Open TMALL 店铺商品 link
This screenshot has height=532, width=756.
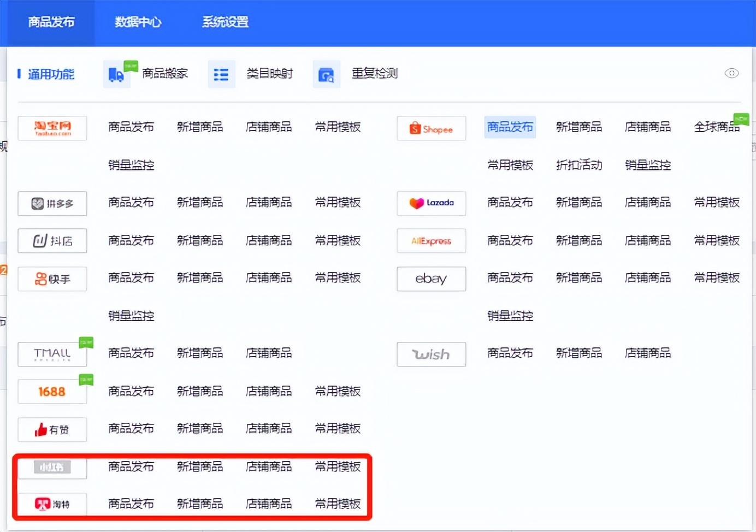[x=269, y=353]
